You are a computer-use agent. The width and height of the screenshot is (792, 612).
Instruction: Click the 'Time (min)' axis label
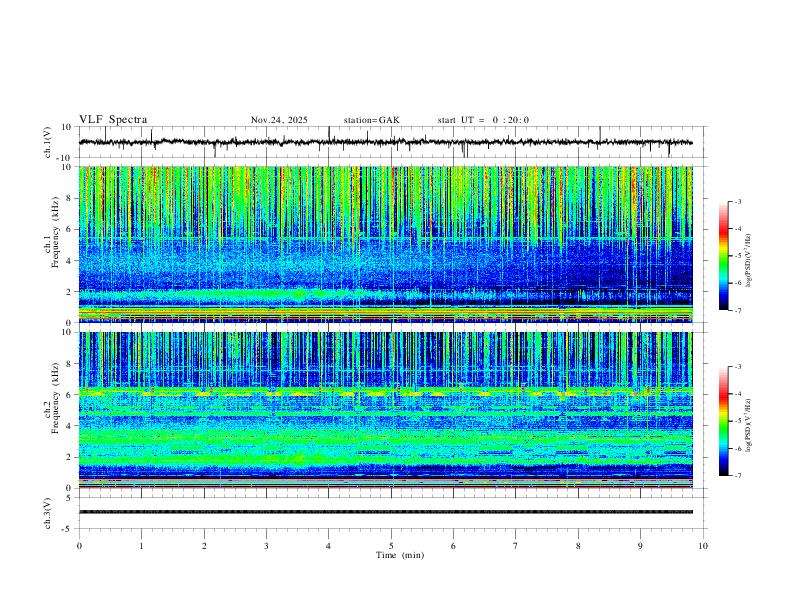coord(400,555)
